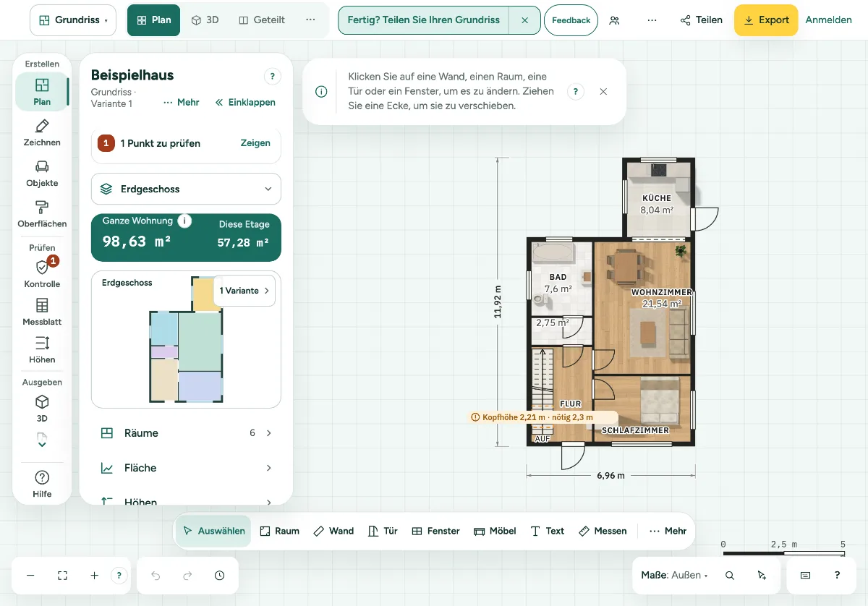
Task: Select Oberflächen in the left sidebar
Action: [x=42, y=214]
